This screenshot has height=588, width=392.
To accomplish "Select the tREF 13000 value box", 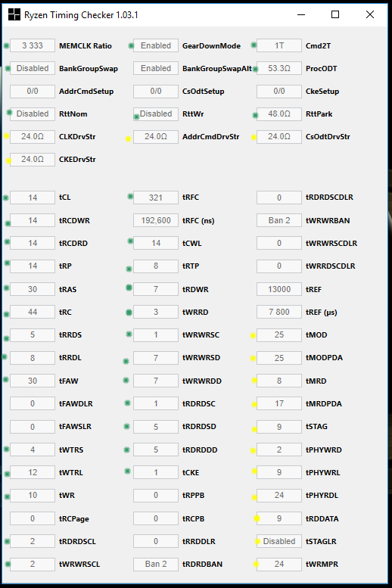I will pyautogui.click(x=279, y=289).
